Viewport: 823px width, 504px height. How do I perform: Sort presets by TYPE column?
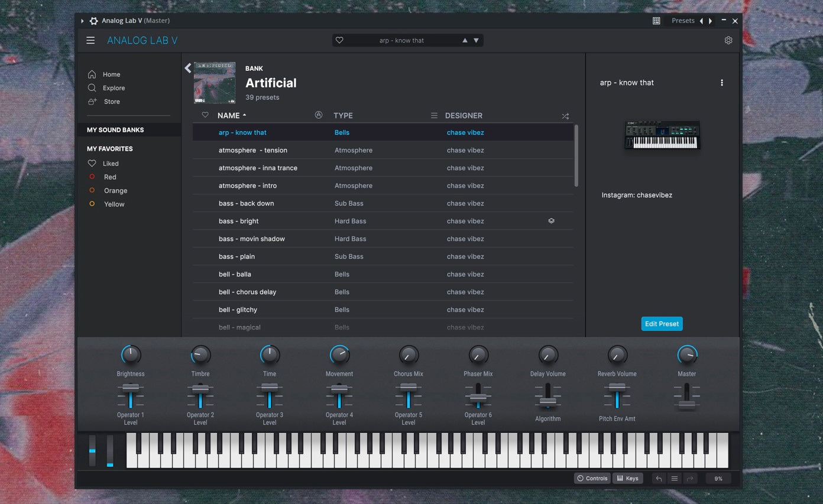coord(343,116)
